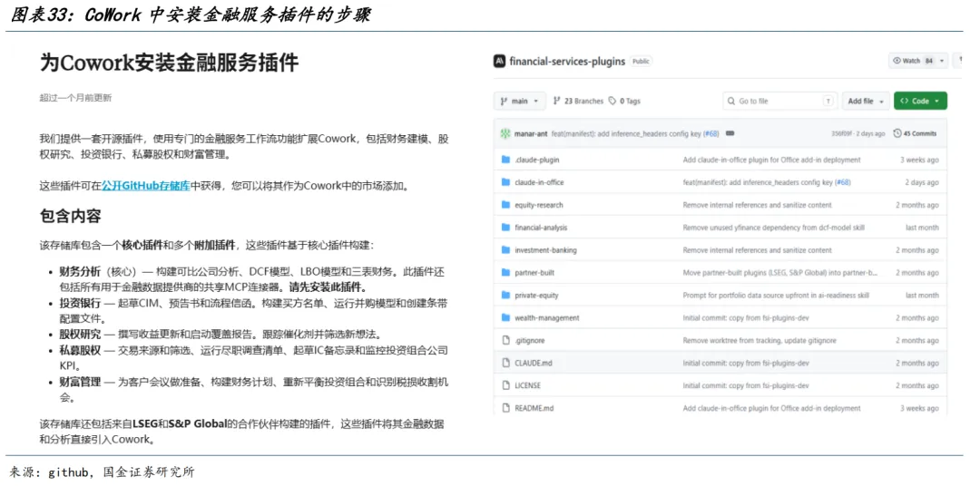This screenshot has height=486, width=980.
Task: Click the investment-banking row's 'Remove internal references' message
Action: coord(757,250)
